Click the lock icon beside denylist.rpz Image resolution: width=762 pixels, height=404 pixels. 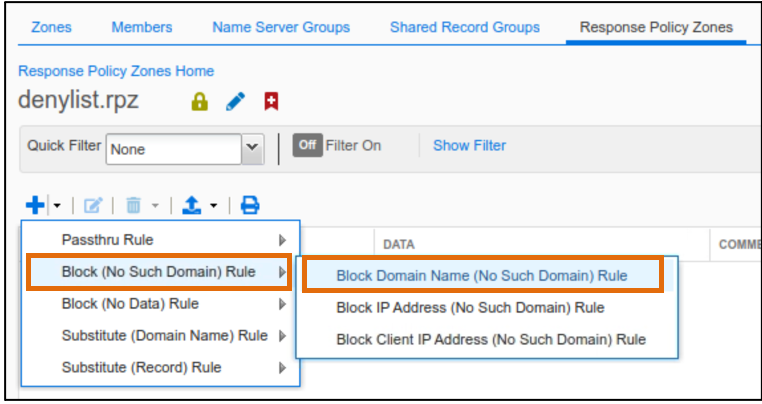click(x=200, y=102)
